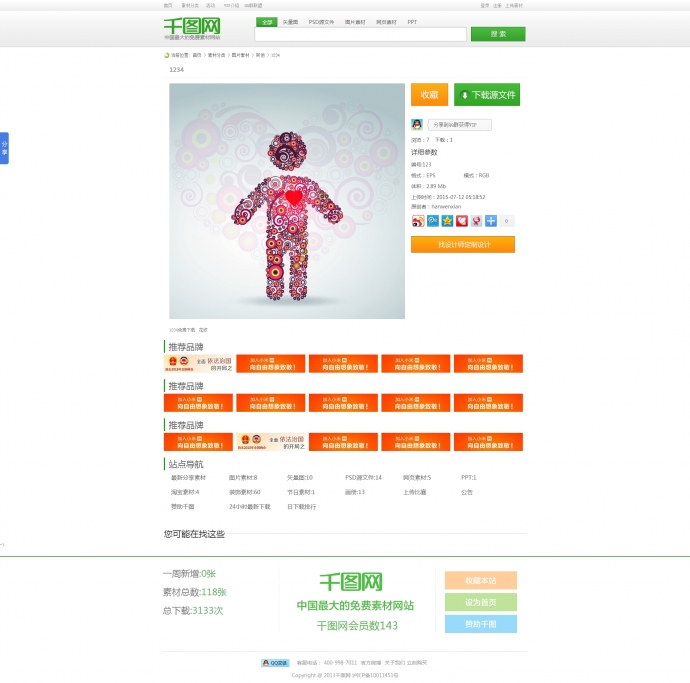Screen dimensions: 690x683
Task: Click the green breadcrumb location icon
Action: (x=166, y=55)
